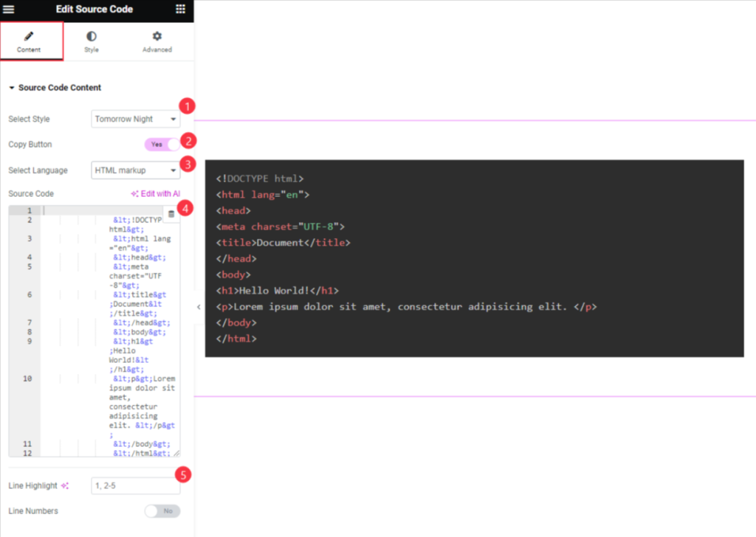Click the Line Highlight input field
Image resolution: width=756 pixels, height=537 pixels.
tap(136, 485)
